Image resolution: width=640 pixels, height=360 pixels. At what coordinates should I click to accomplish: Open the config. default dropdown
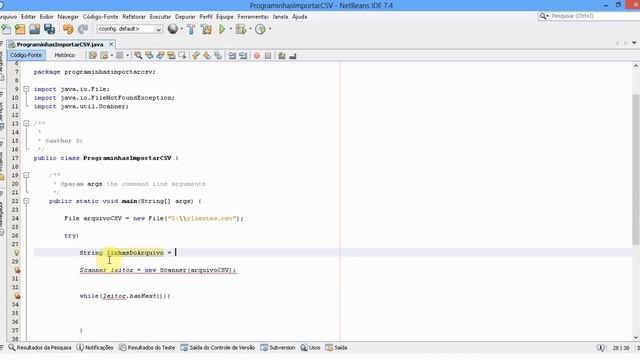click(x=129, y=29)
